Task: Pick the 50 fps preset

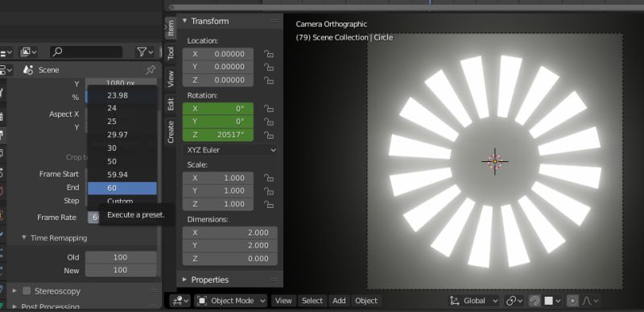Action: [122, 161]
